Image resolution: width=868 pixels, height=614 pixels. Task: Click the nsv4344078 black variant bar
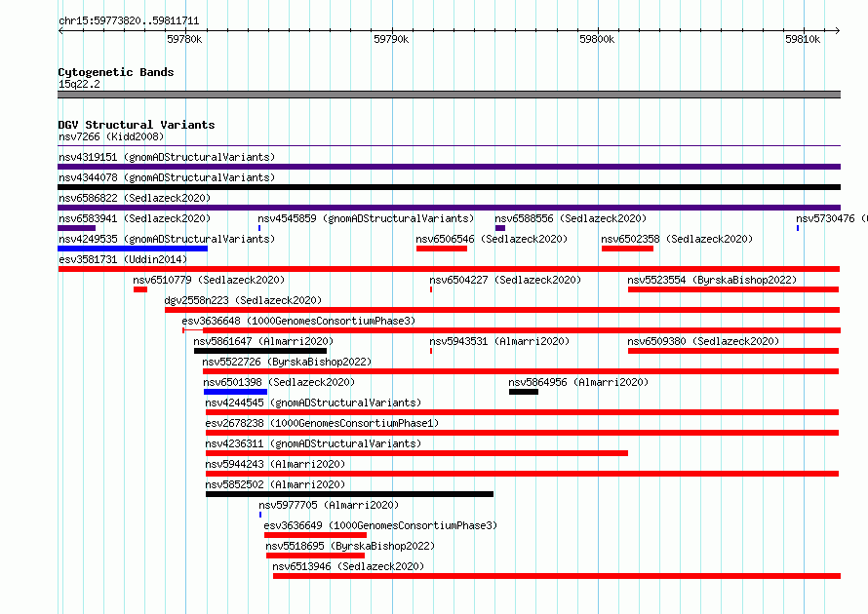[449, 187]
